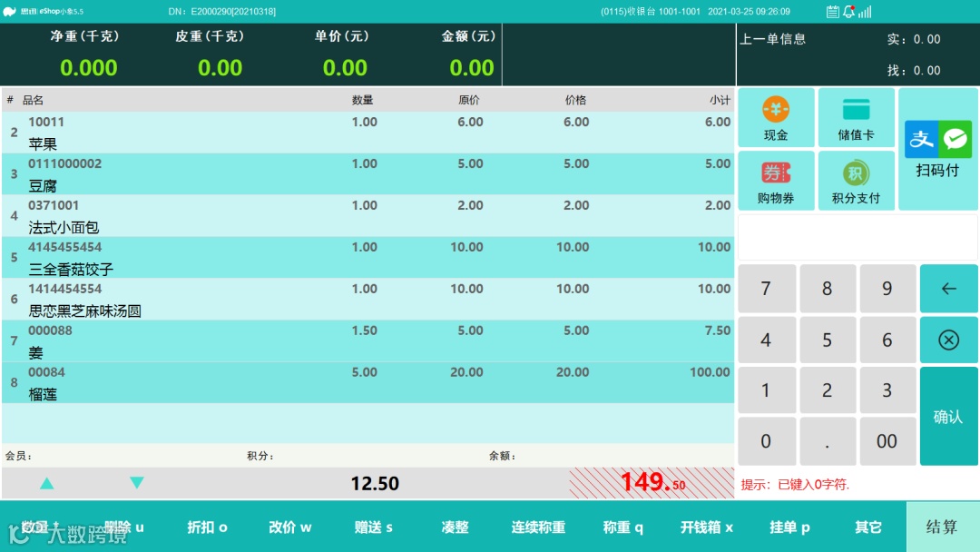
Task: Move selection down with the down triangle
Action: tap(137, 483)
